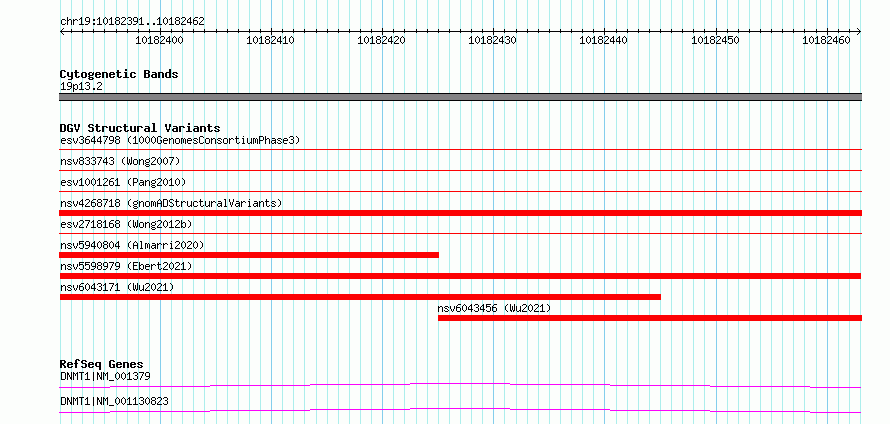
Task: Click the thick red bar under nsv4268718
Action: [460, 213]
